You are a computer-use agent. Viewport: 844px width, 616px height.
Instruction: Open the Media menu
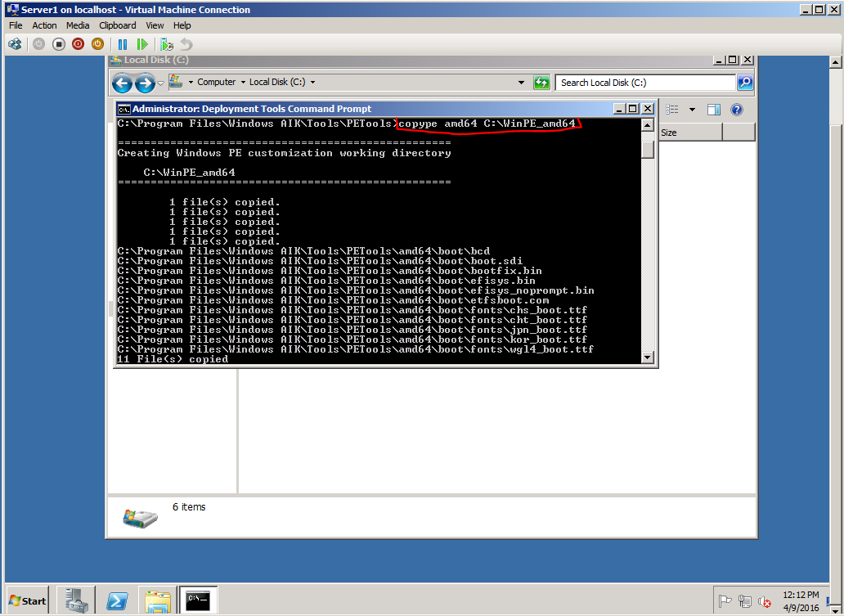tap(78, 25)
